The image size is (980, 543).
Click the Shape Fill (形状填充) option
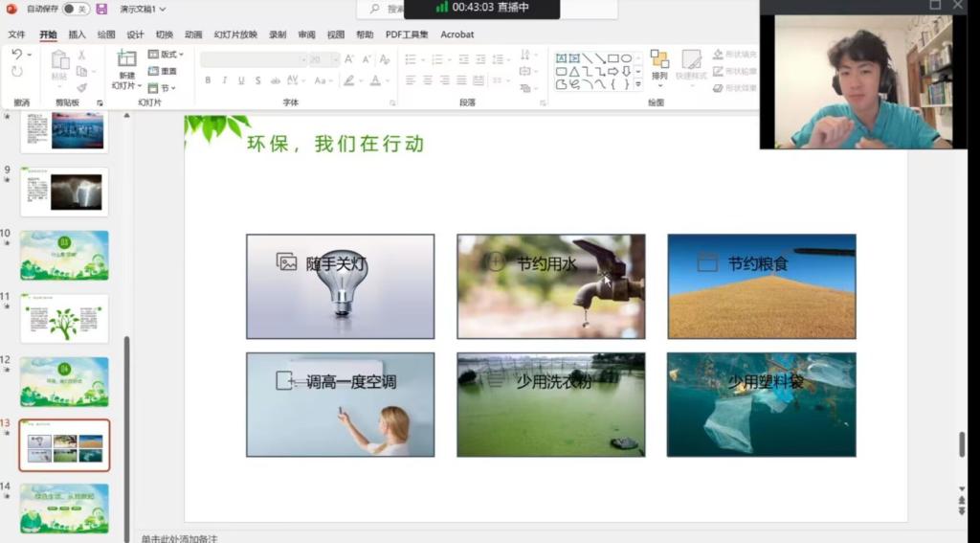pos(735,55)
